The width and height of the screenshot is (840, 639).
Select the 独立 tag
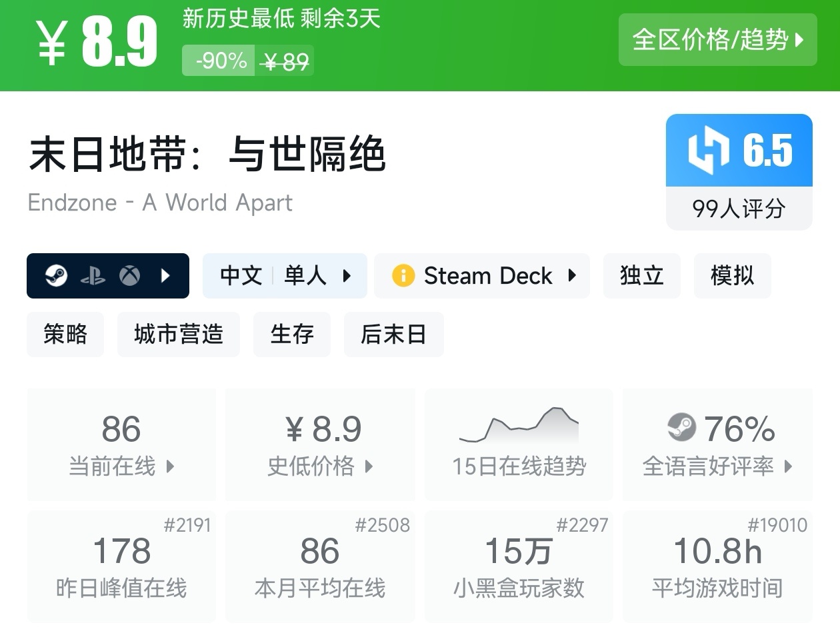pyautogui.click(x=641, y=275)
